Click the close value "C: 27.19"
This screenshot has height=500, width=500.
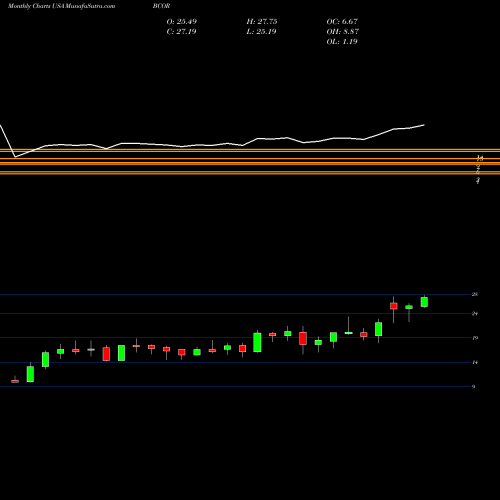coord(181,32)
